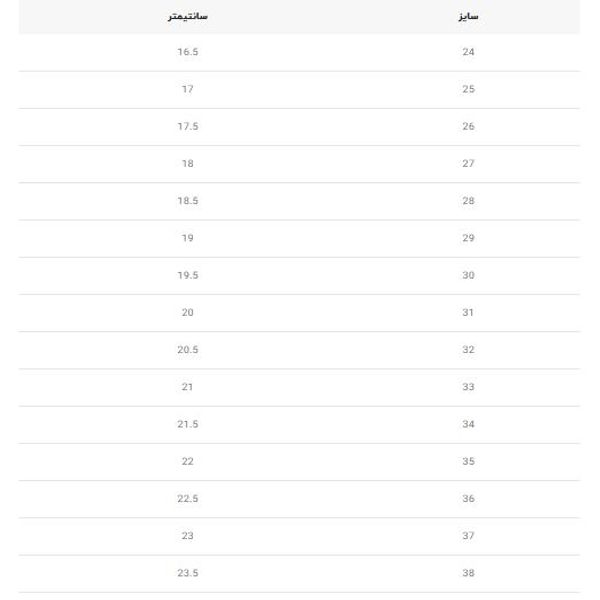Image resolution: width=600 pixels, height=600 pixels.
Task: Select size 29 in the size column
Action: coord(468,238)
